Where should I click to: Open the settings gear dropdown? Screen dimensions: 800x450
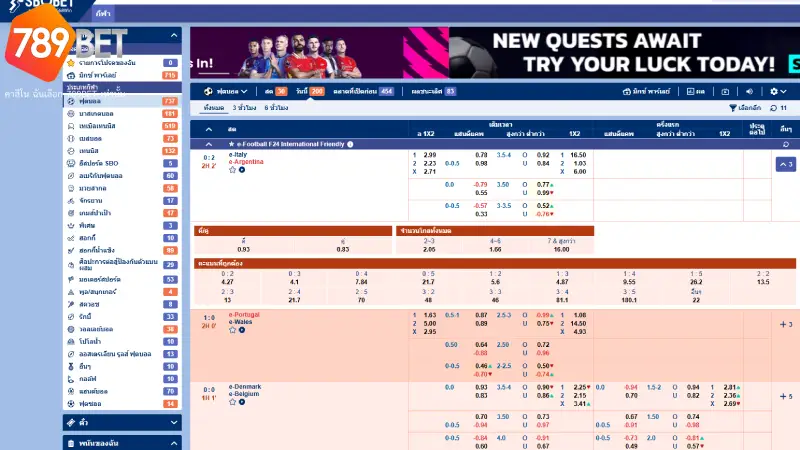[773, 91]
